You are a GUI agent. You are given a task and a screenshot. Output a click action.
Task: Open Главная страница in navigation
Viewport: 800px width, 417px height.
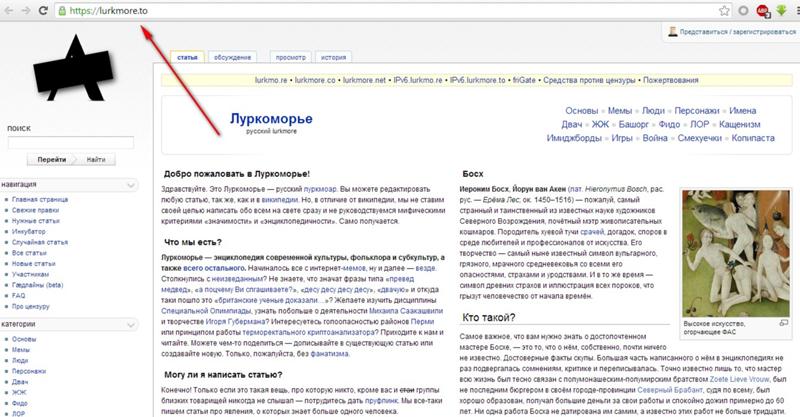pyautogui.click(x=40, y=200)
